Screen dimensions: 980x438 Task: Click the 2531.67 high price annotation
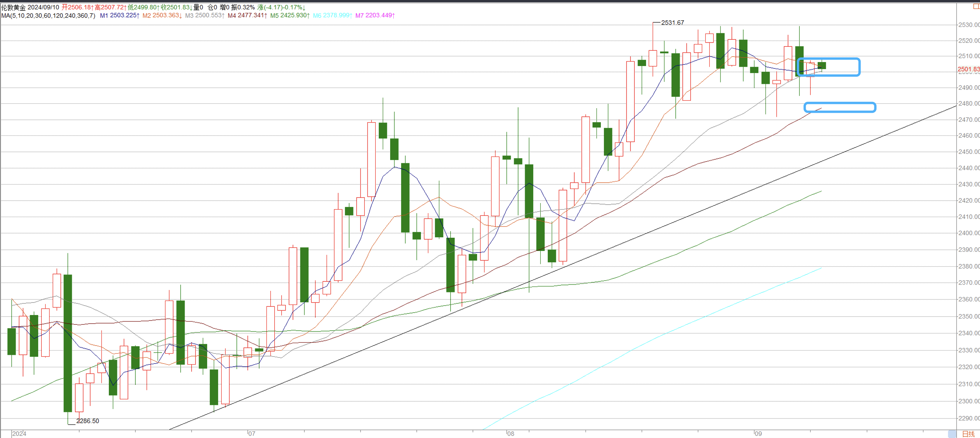tap(673, 23)
